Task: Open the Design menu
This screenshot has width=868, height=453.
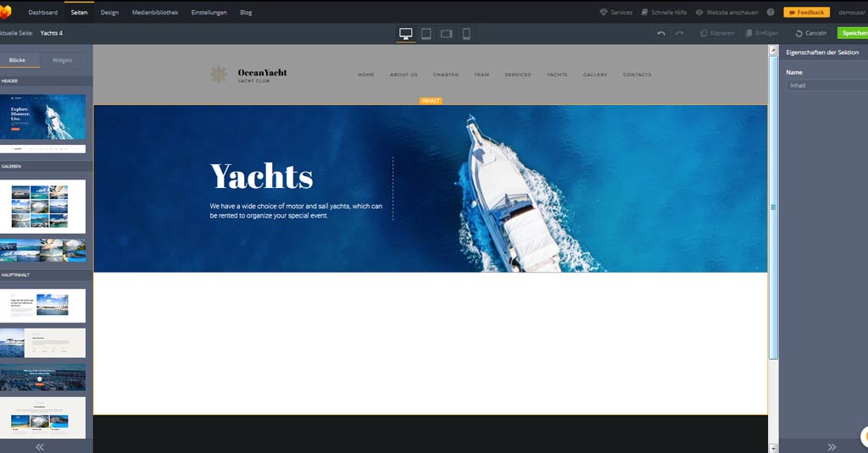Action: [x=109, y=13]
